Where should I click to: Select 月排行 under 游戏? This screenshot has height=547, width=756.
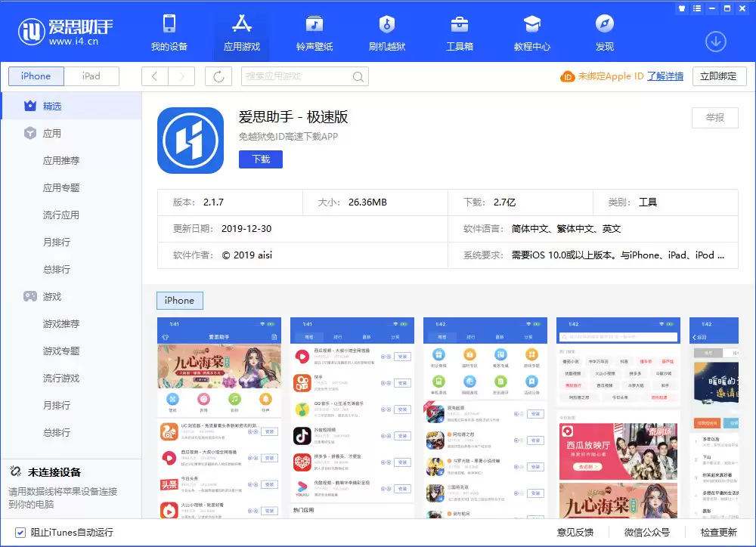coord(57,405)
